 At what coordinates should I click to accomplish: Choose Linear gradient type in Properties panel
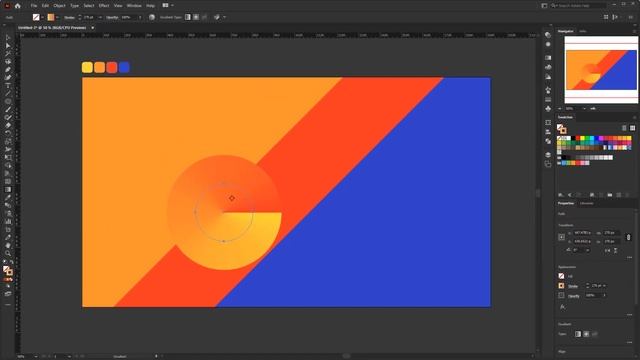(x=578, y=334)
